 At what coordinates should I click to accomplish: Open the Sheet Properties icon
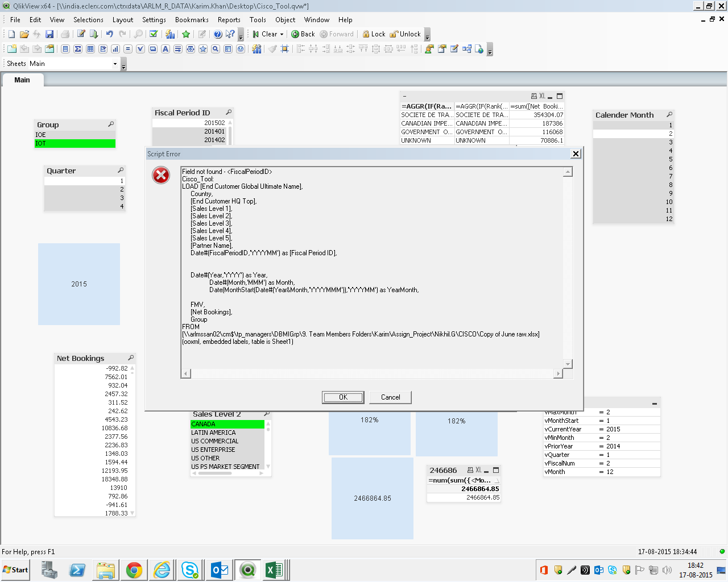[49, 49]
